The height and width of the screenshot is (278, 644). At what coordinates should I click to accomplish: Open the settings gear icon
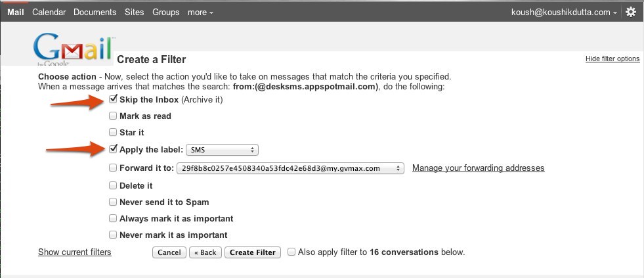tap(631, 12)
